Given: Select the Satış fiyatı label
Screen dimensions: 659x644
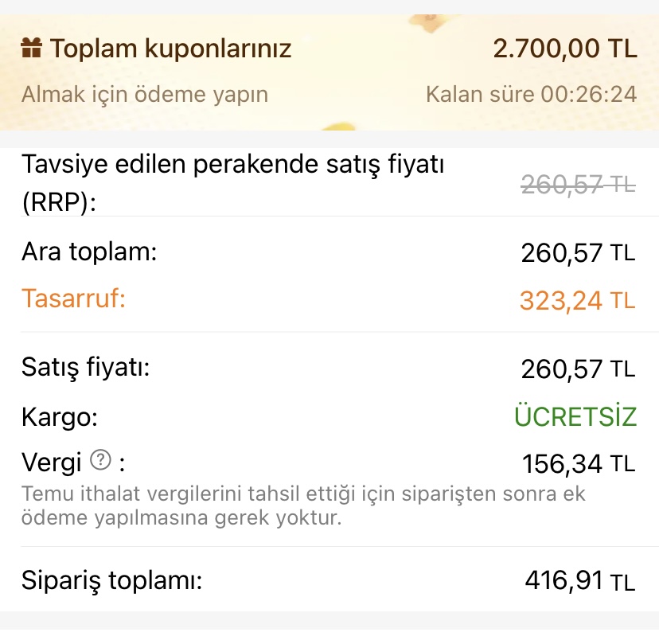Looking at the screenshot, I should [x=86, y=369].
